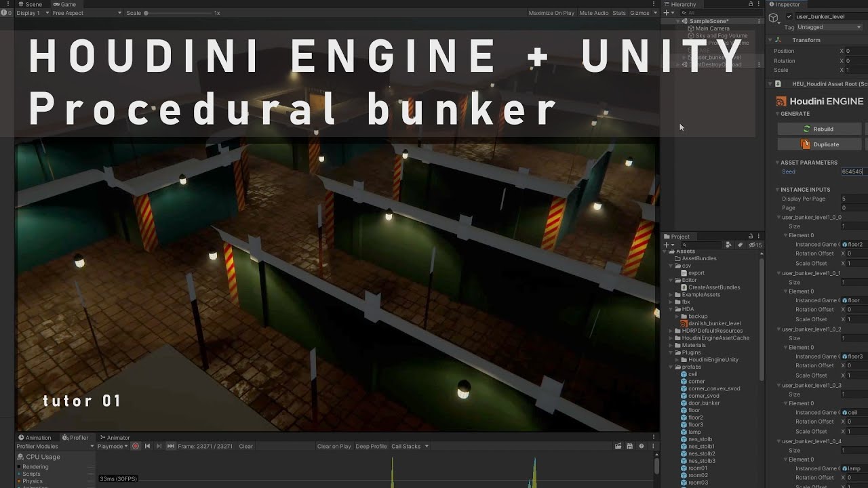Go to previous profiler frame

[147, 446]
